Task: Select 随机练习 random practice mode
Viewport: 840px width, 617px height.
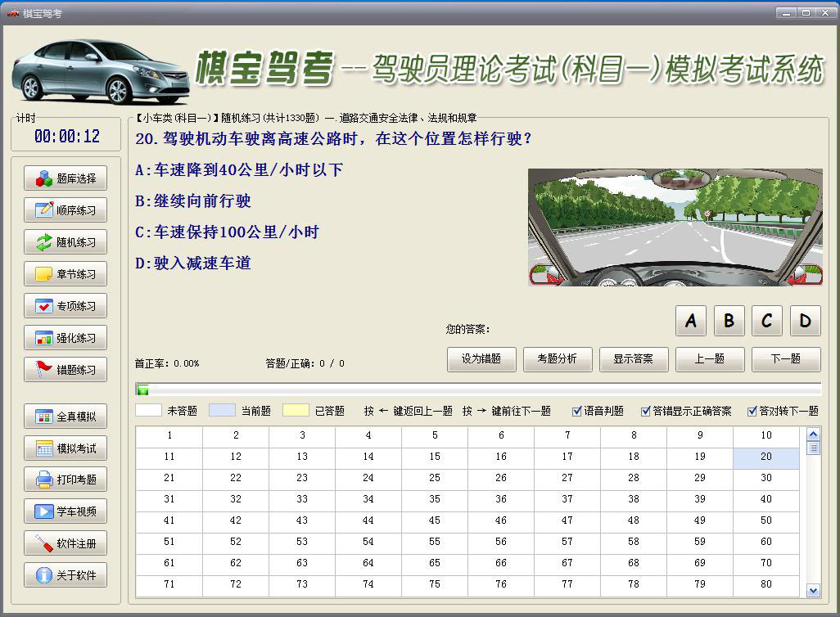Action: click(x=65, y=242)
